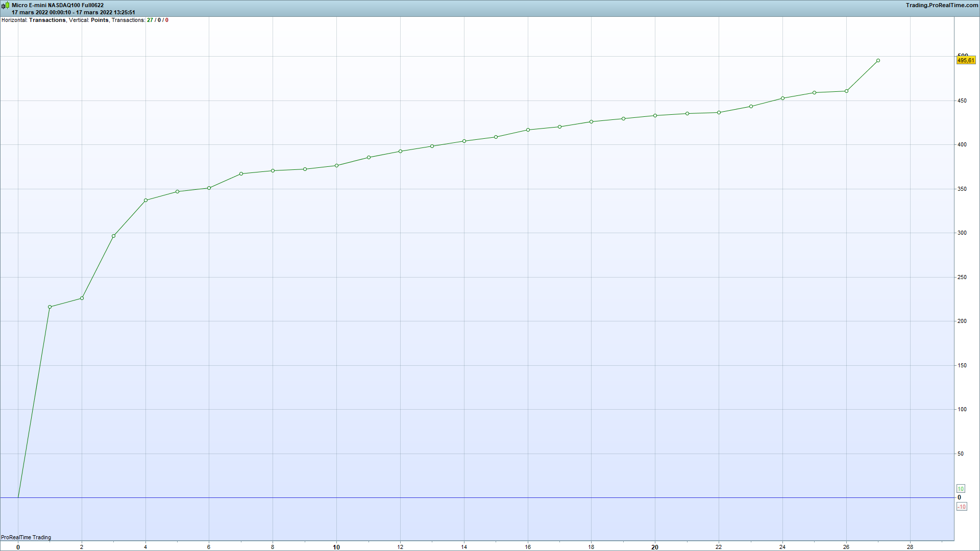Click the yellow 495,61 value label
980x551 pixels.
pos(965,60)
